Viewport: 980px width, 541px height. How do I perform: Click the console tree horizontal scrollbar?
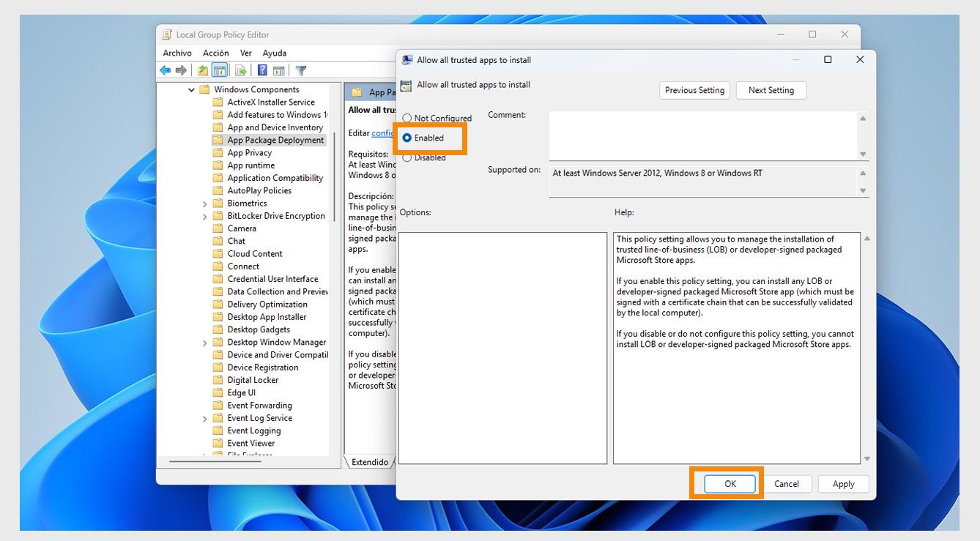[215, 462]
